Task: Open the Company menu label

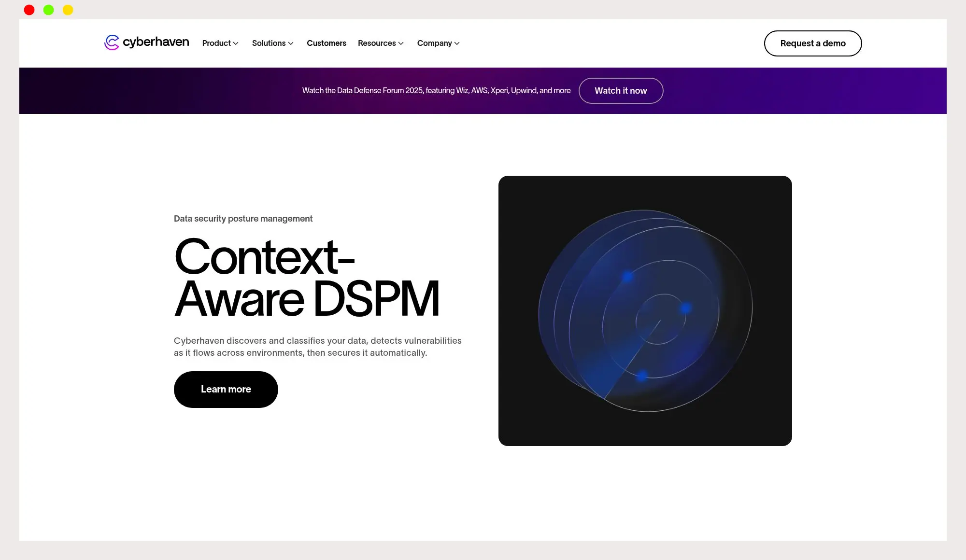Action: [x=434, y=43]
